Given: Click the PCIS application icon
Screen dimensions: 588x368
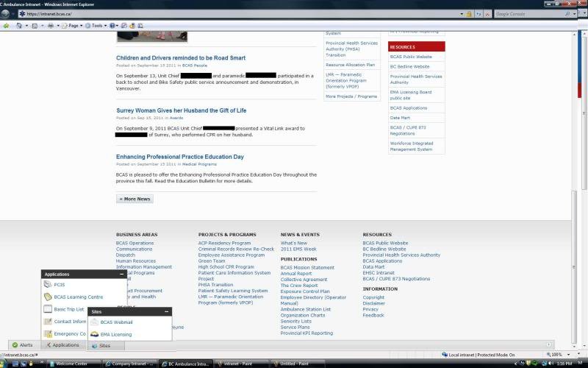Looking at the screenshot, I should 48,285.
